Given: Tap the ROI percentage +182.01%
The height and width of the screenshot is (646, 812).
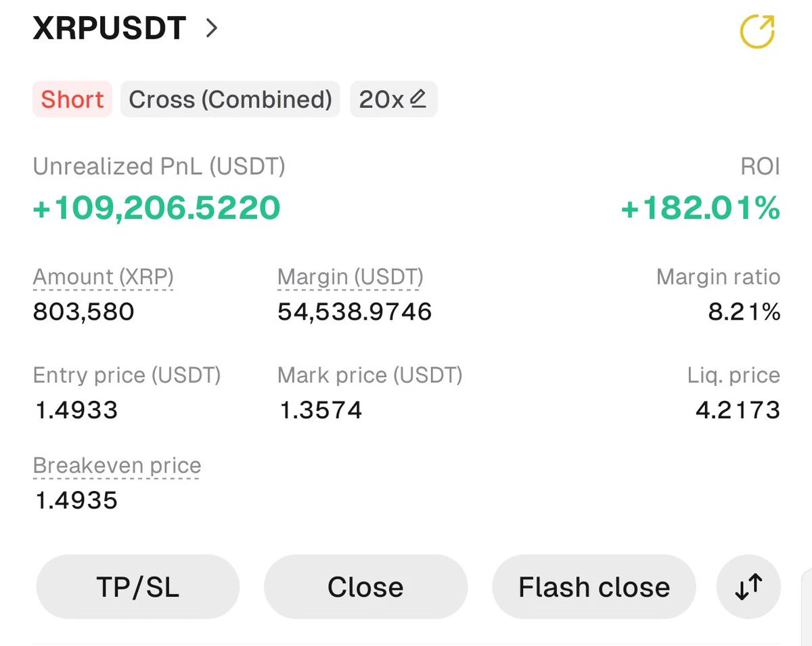Looking at the screenshot, I should [x=700, y=208].
